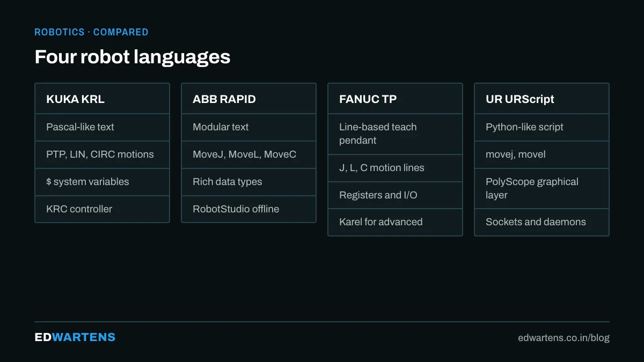Click the 'Registers and I/O' row
Screen dimensions: 644x362
(x=395, y=195)
